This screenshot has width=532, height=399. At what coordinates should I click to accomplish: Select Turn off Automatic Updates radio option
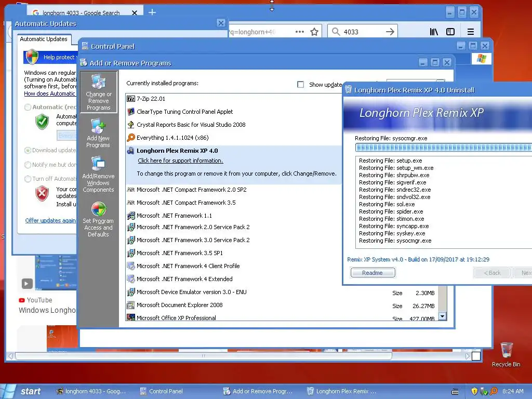point(28,179)
